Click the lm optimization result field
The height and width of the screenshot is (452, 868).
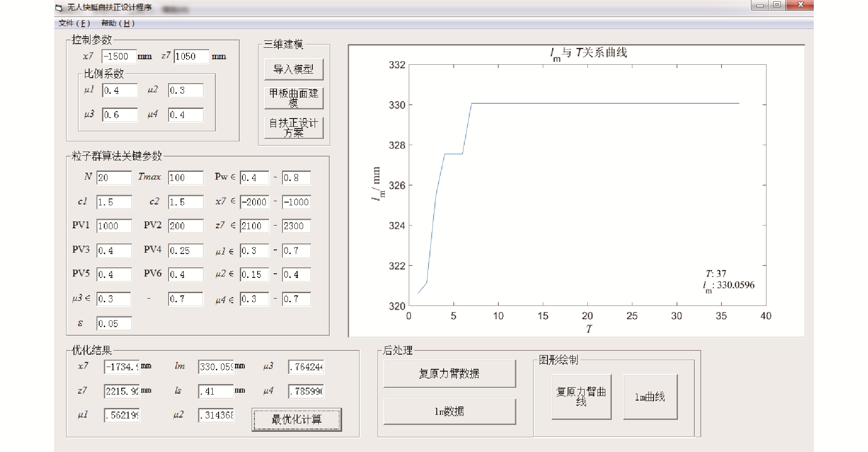(216, 367)
